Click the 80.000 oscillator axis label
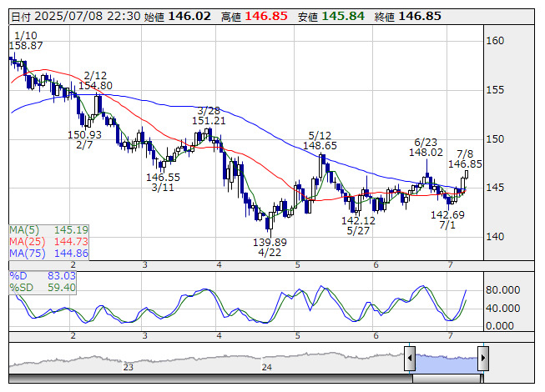This screenshot has width=545, height=392. click(503, 290)
